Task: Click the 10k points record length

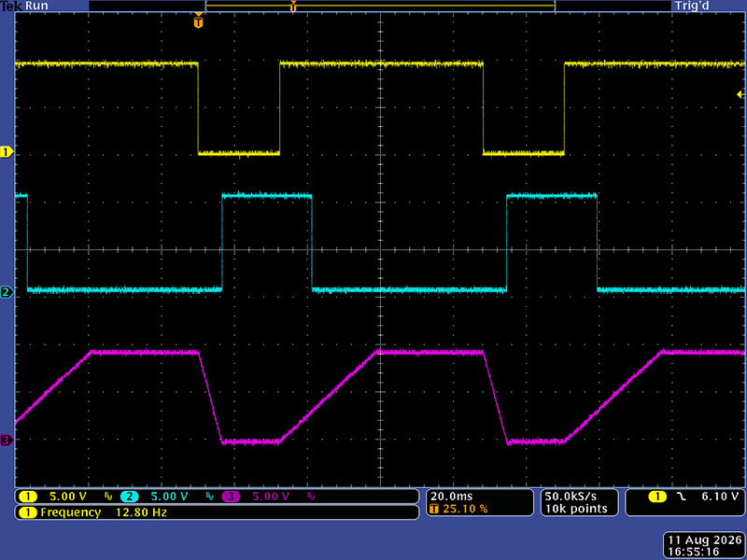Action: (576, 509)
